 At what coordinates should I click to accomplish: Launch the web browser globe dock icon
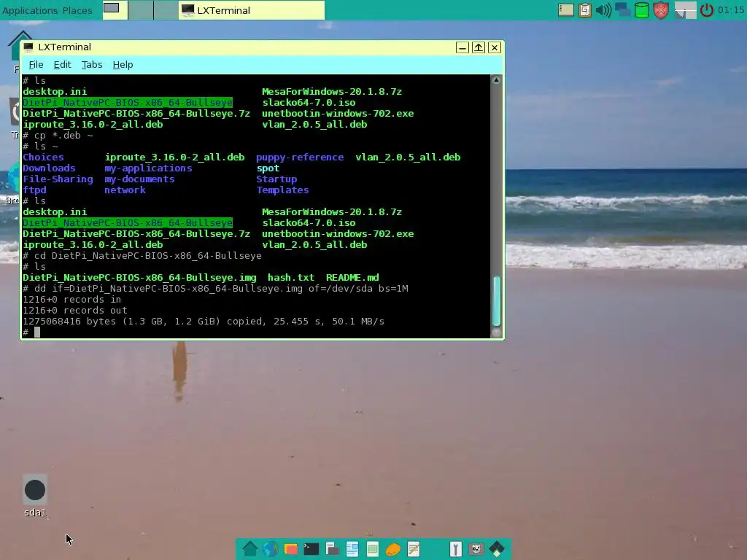(x=270, y=549)
